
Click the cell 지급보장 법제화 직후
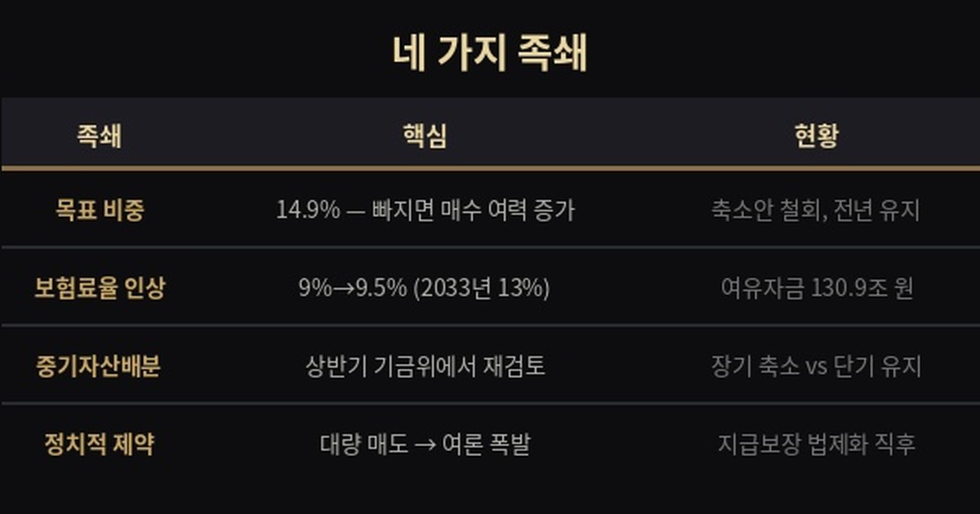(x=816, y=445)
